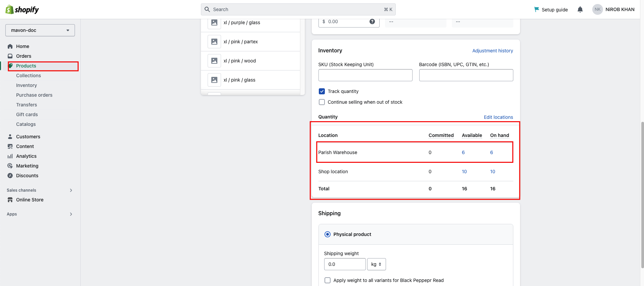Click the Shopify logo
644x286 pixels.
coord(22,9)
